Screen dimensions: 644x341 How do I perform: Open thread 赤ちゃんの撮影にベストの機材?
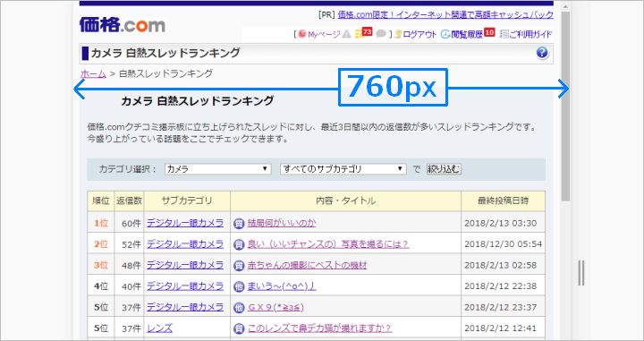click(307, 265)
